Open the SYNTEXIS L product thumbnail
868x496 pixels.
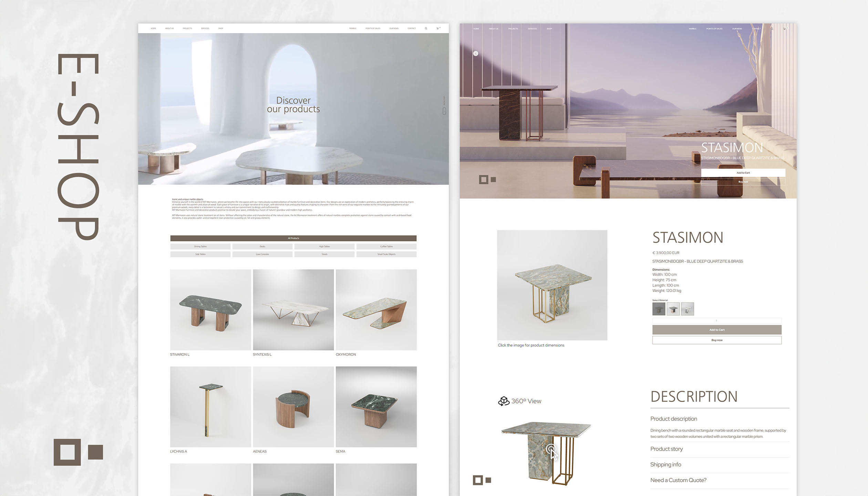click(x=293, y=310)
